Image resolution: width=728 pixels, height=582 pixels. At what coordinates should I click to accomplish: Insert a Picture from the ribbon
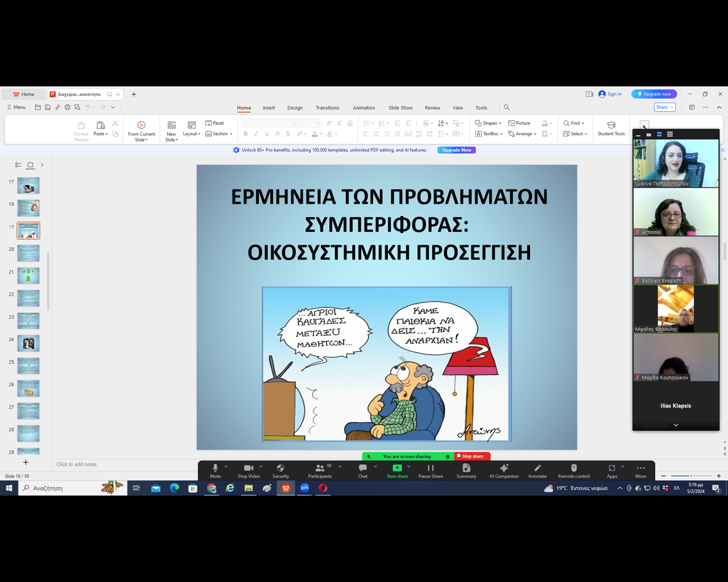(x=519, y=123)
